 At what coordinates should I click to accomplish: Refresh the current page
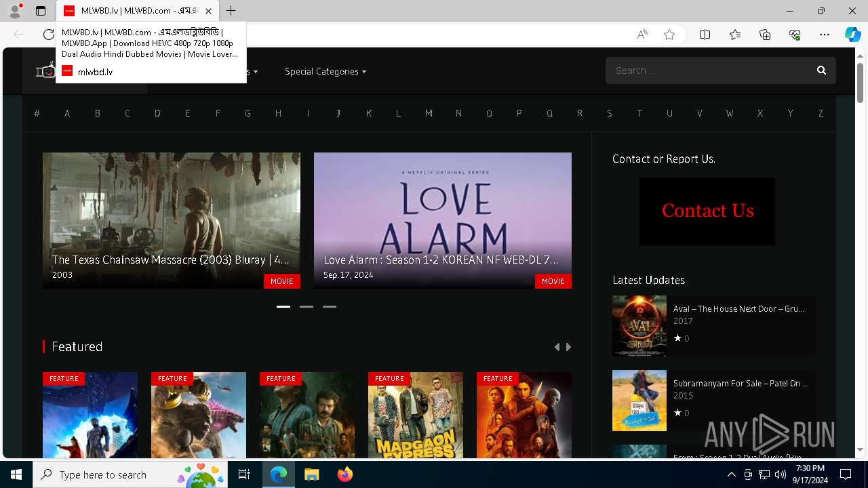[x=48, y=35]
